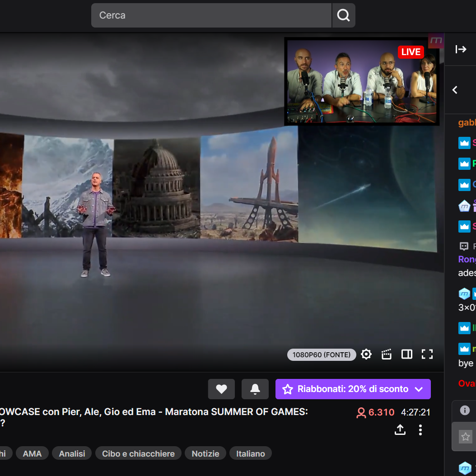Toggle theatre mode icon

407,354
